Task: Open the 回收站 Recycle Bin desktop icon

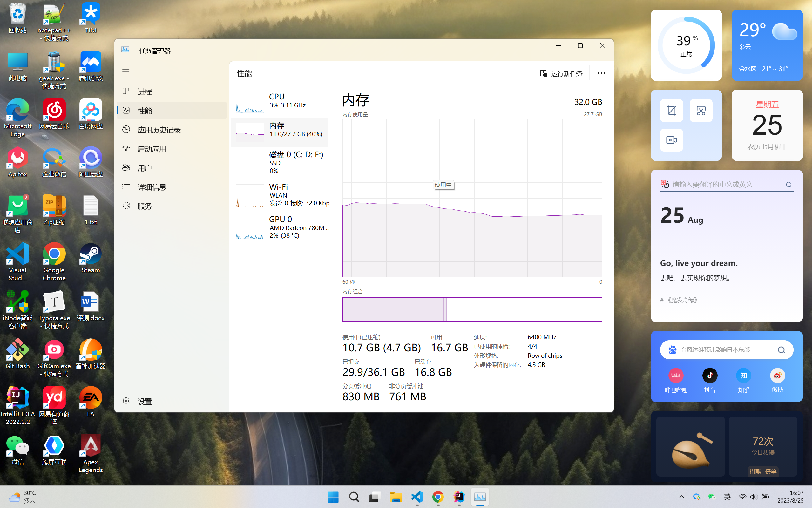Action: point(17,18)
